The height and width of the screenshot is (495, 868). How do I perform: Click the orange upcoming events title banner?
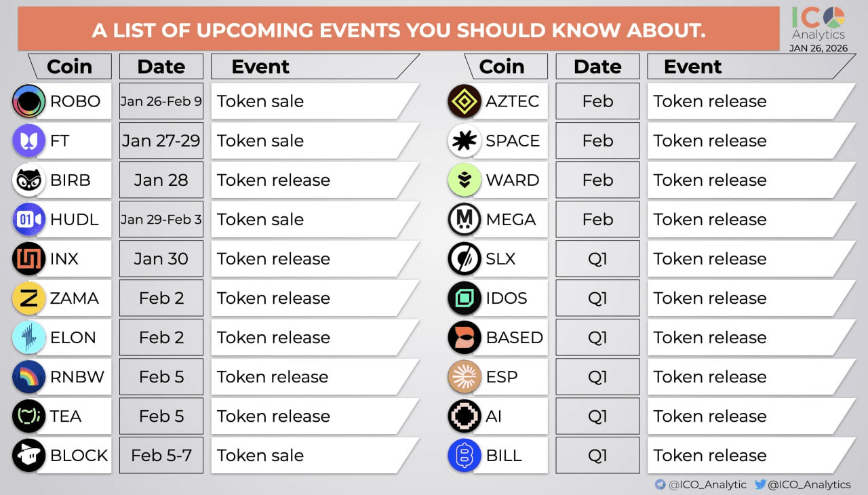coord(399,30)
